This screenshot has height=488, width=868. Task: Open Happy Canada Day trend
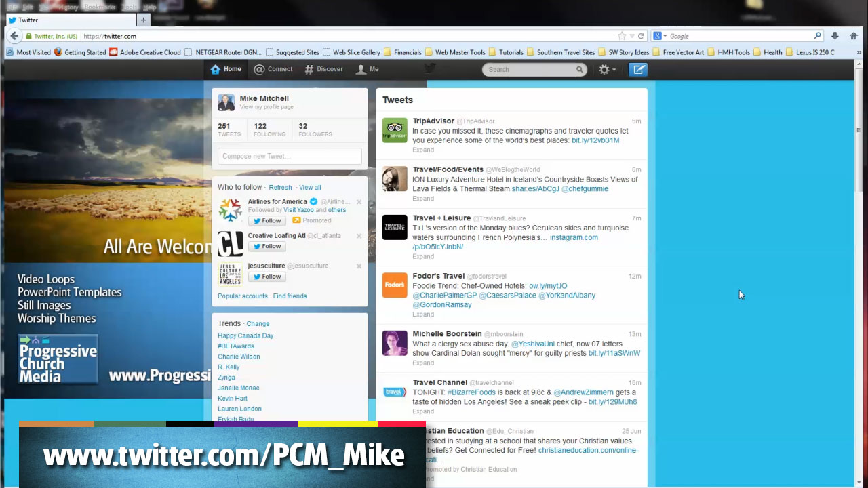[x=245, y=335]
